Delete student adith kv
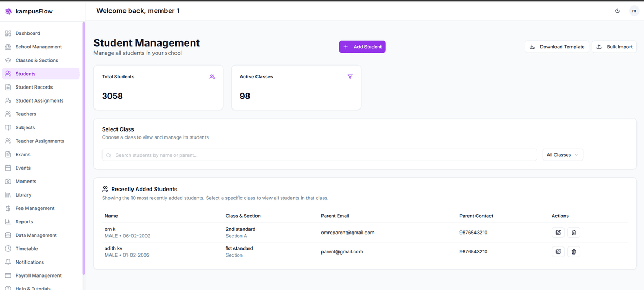Screen dimensions: 644x290 (574, 252)
